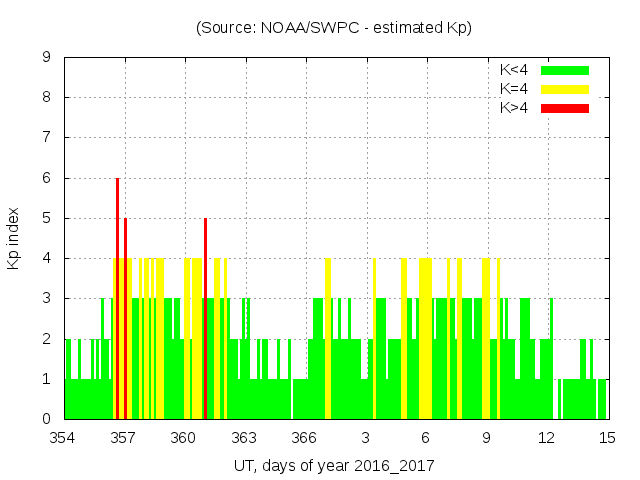The width and height of the screenshot is (640, 480).
Task: Click the 0 tick label on y-axis
Action: [47, 419]
